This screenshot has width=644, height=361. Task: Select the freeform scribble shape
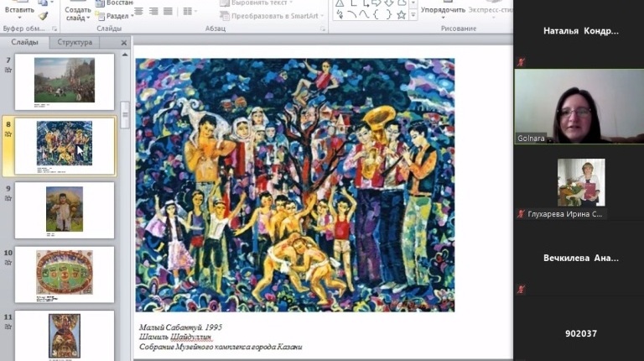click(x=340, y=15)
